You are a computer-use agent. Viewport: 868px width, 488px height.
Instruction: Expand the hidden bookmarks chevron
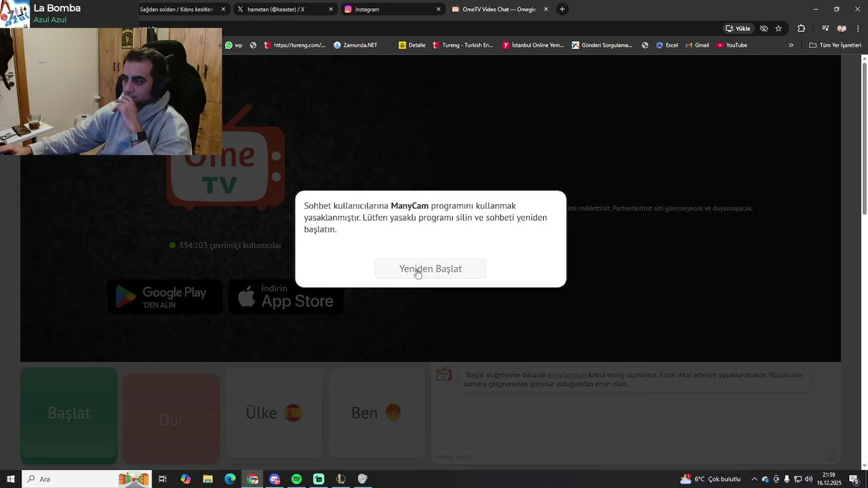pos(791,45)
